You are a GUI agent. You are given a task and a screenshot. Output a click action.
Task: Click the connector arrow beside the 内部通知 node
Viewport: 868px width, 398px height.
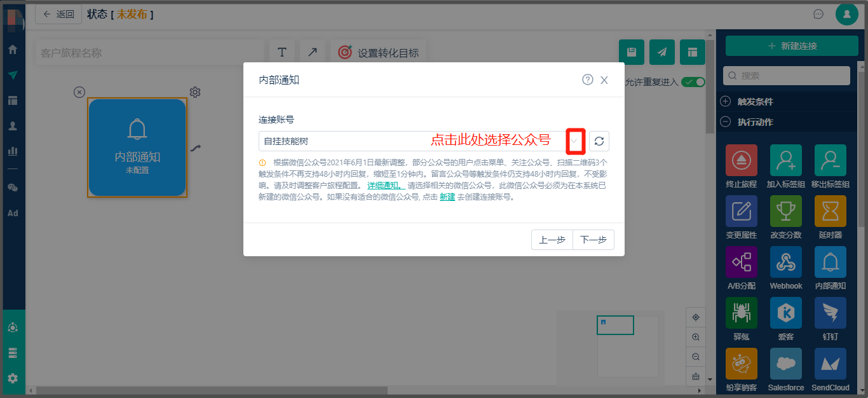coord(196,148)
